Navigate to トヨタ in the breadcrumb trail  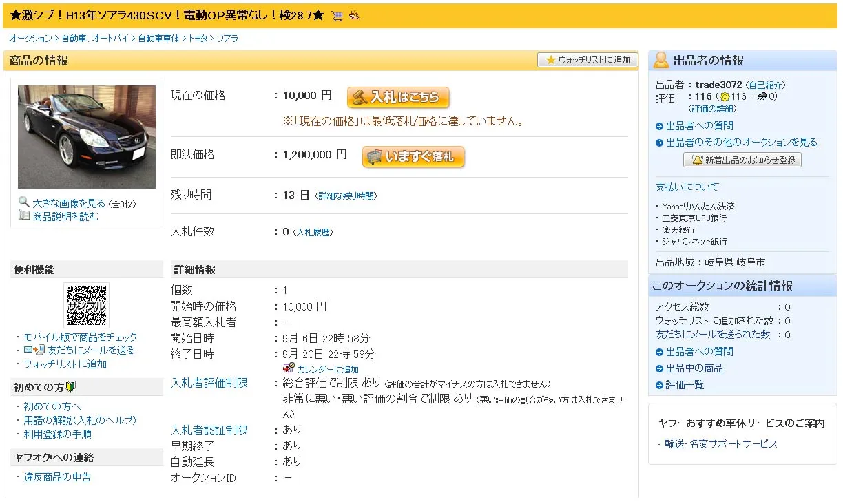pyautogui.click(x=200, y=39)
